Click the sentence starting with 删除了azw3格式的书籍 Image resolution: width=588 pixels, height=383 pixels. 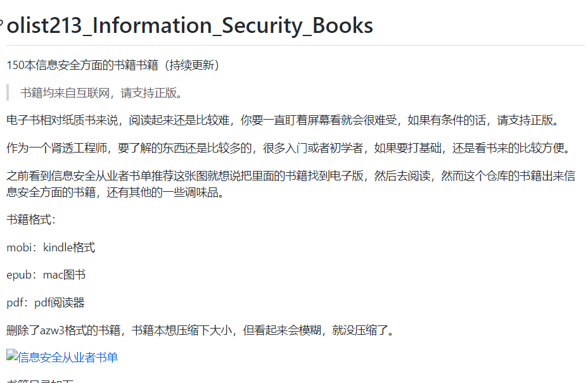coord(201,330)
